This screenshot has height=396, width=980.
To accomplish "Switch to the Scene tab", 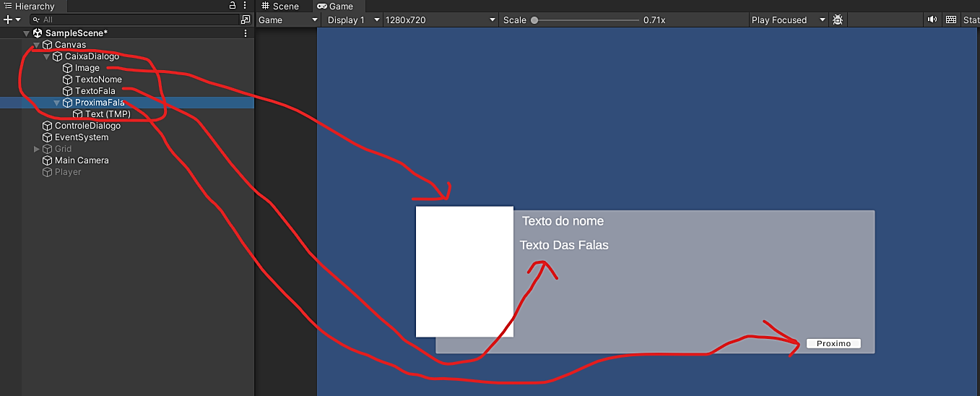I will pyautogui.click(x=280, y=6).
